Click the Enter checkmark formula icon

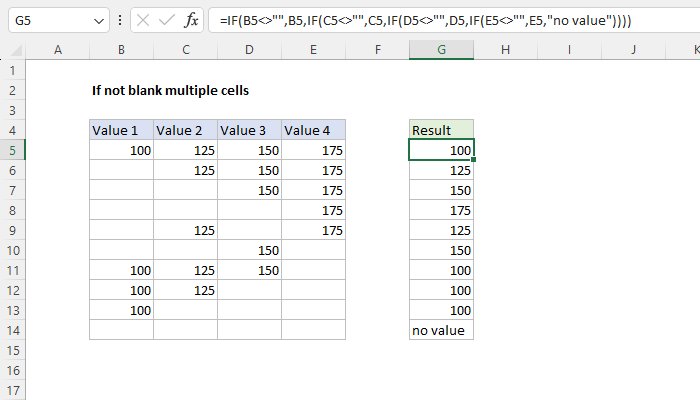tap(167, 20)
